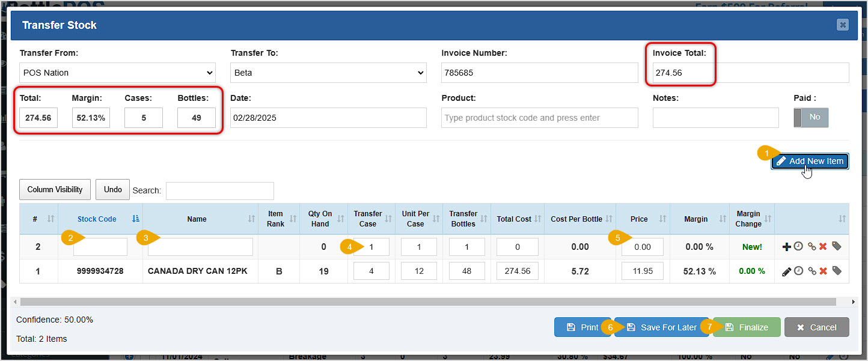868x361 pixels.
Task: Toggle the Paid switch to Yes
Action: [811, 118]
